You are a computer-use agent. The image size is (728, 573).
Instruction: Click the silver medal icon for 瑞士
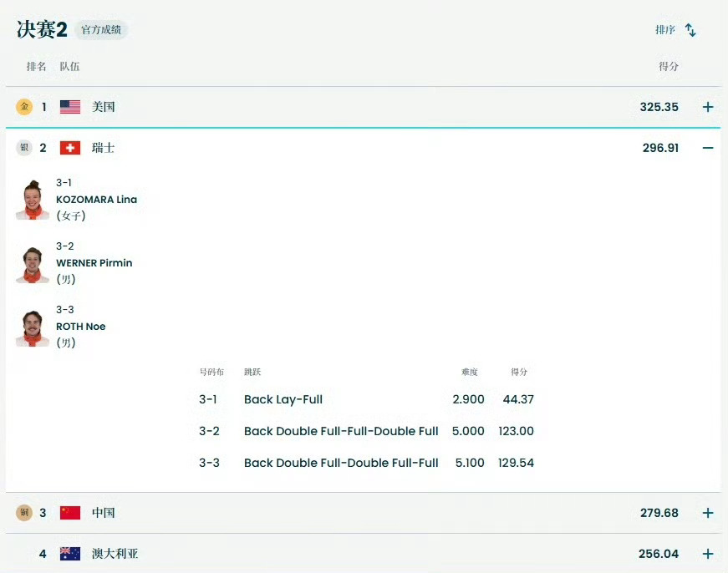[x=24, y=148]
